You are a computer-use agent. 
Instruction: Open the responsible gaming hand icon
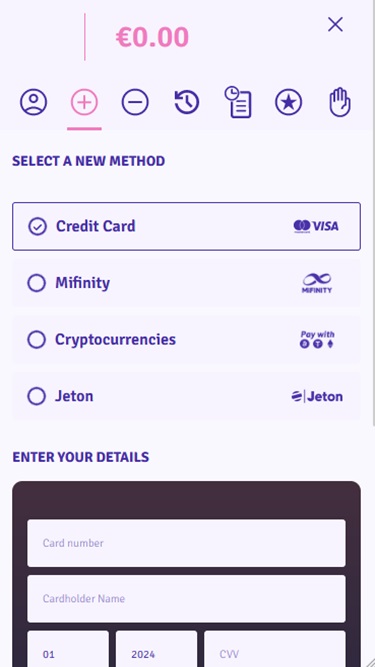click(x=340, y=102)
